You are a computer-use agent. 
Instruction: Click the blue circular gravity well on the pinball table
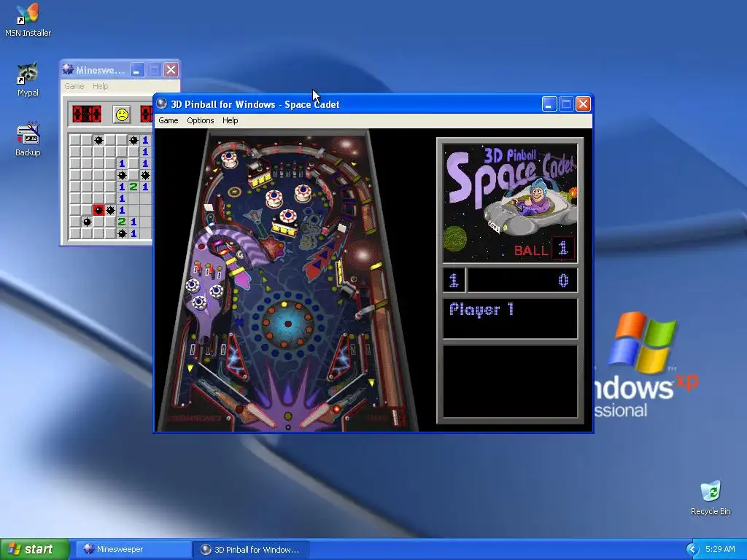click(287, 324)
